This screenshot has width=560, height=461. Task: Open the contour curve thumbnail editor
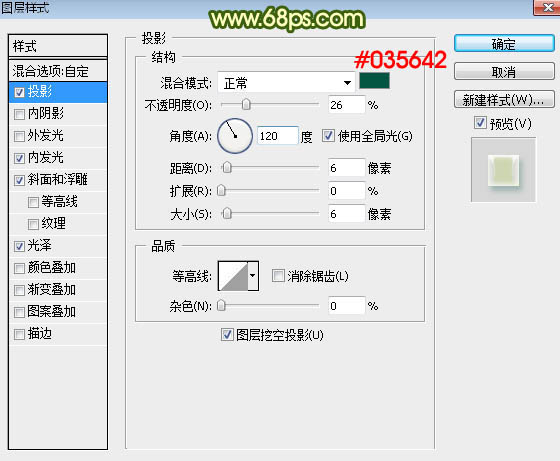(x=233, y=276)
